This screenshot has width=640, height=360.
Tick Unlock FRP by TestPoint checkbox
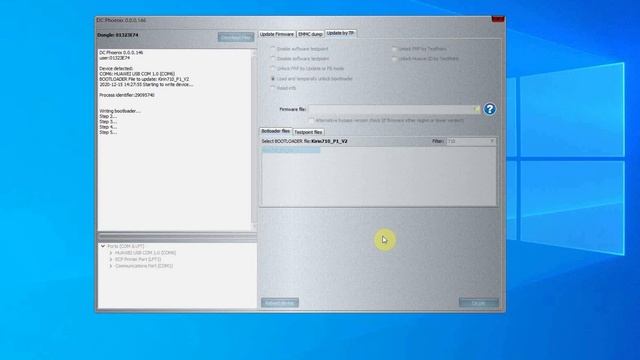pos(395,49)
